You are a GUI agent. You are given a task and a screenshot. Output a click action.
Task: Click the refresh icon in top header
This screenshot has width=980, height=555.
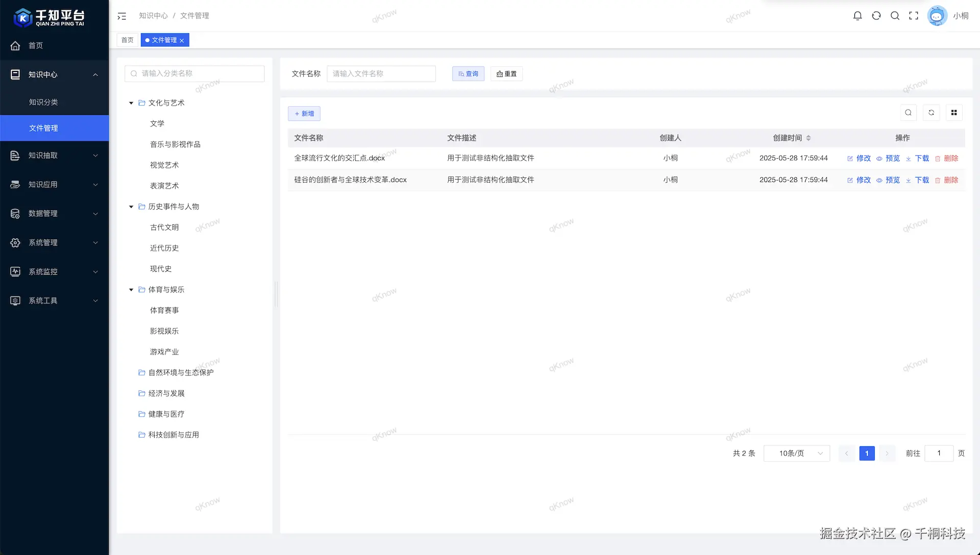(x=876, y=16)
